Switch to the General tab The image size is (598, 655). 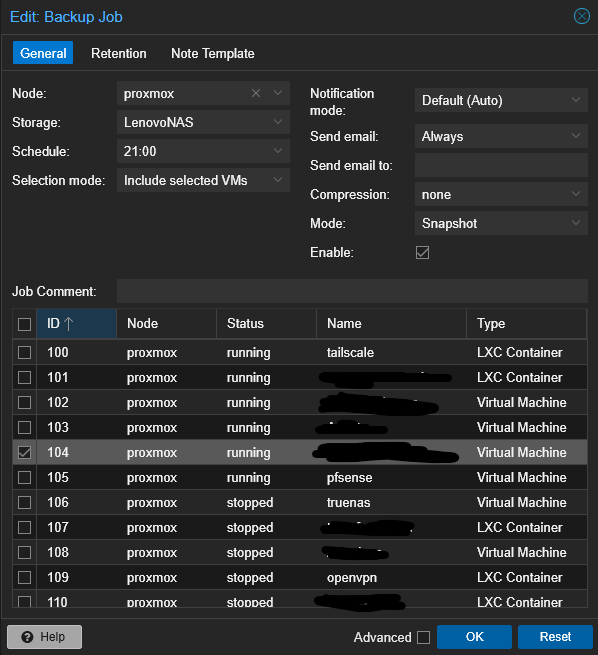[43, 53]
